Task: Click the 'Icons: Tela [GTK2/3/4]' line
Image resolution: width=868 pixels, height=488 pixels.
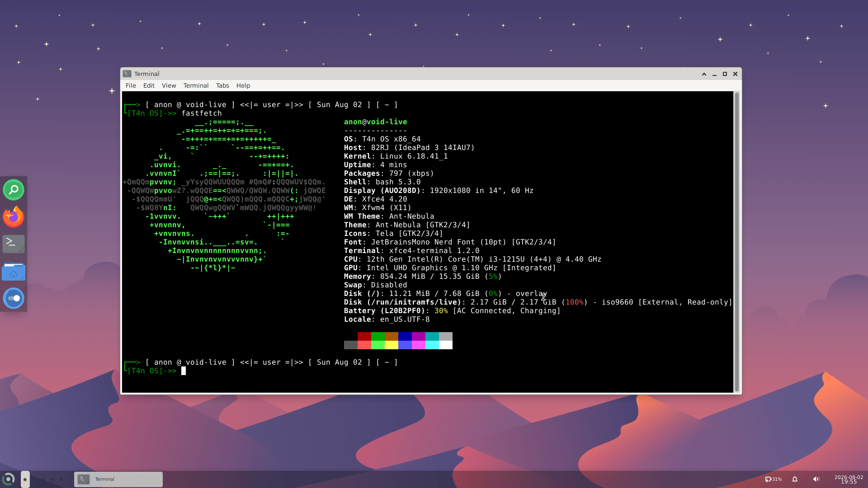Action: pyautogui.click(x=393, y=234)
